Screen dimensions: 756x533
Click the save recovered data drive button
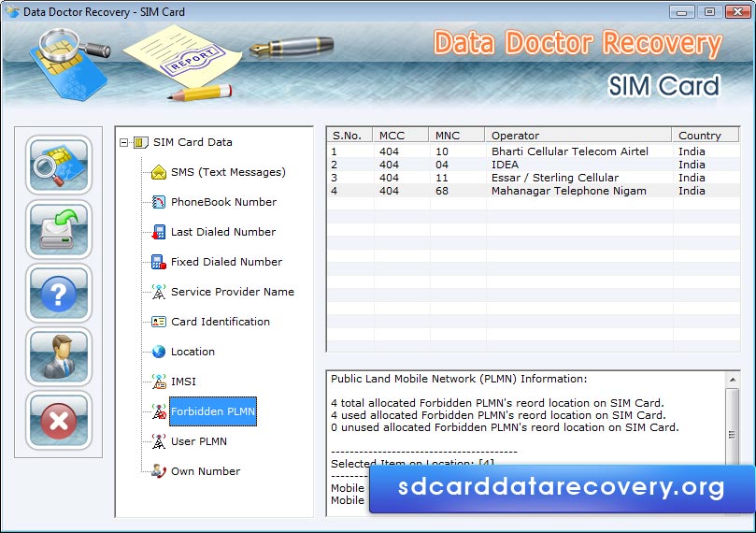coord(58,229)
